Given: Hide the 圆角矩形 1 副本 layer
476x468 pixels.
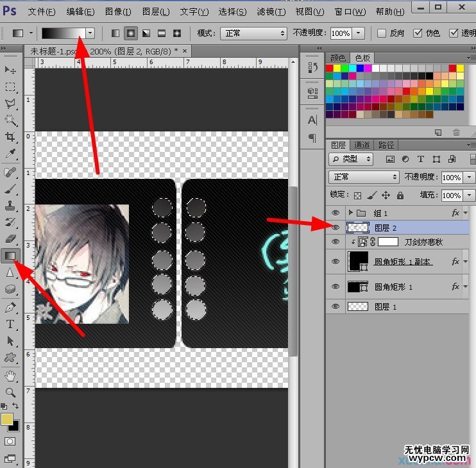Looking at the screenshot, I should tap(336, 262).
